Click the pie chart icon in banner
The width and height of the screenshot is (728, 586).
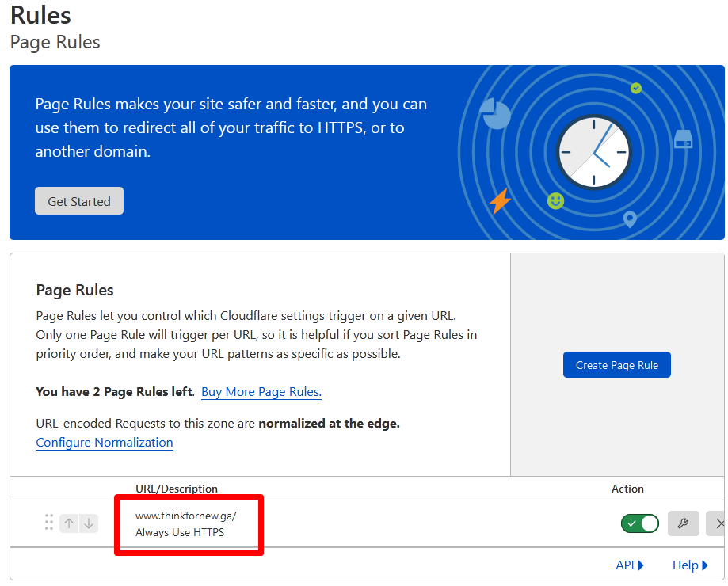(496, 113)
